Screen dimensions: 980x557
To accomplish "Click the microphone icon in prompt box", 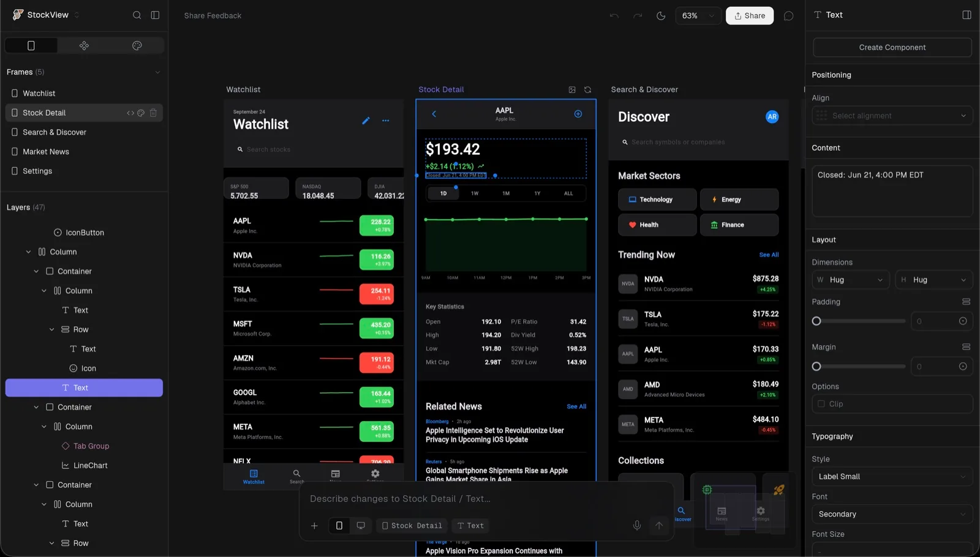I will pos(637,525).
